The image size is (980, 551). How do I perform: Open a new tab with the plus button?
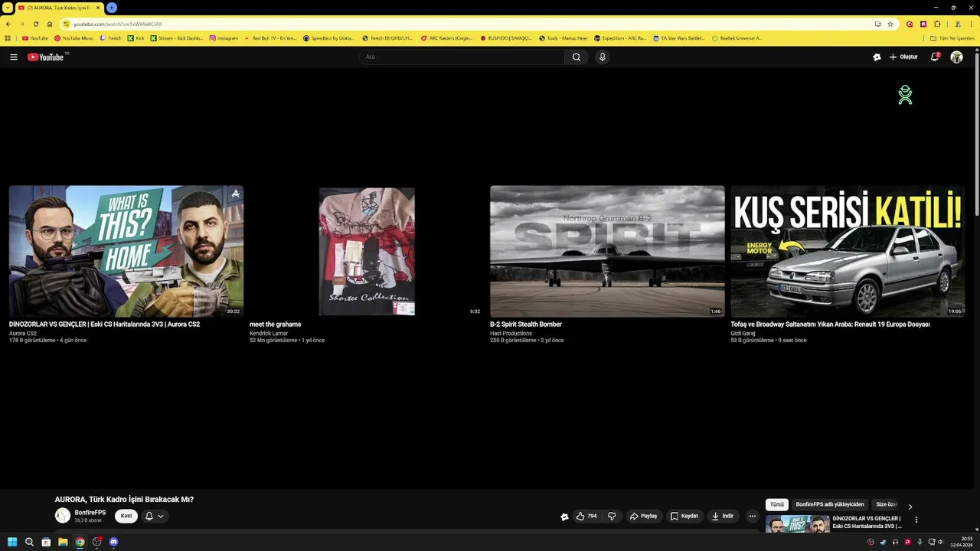tap(112, 8)
